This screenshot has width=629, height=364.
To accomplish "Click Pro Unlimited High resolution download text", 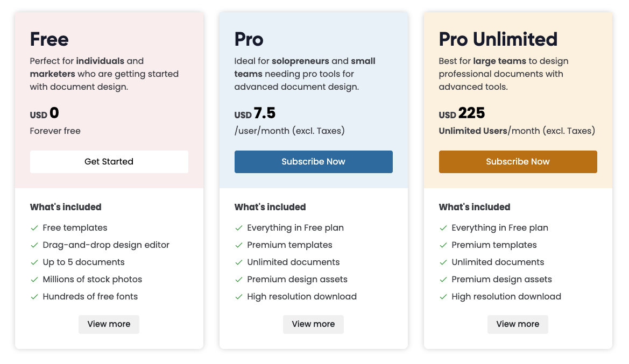I will point(506,297).
